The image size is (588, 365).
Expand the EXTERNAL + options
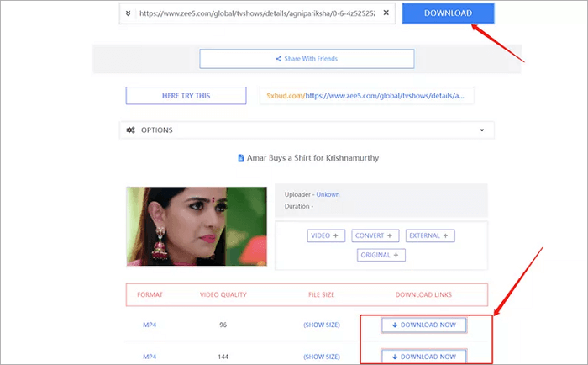point(429,235)
